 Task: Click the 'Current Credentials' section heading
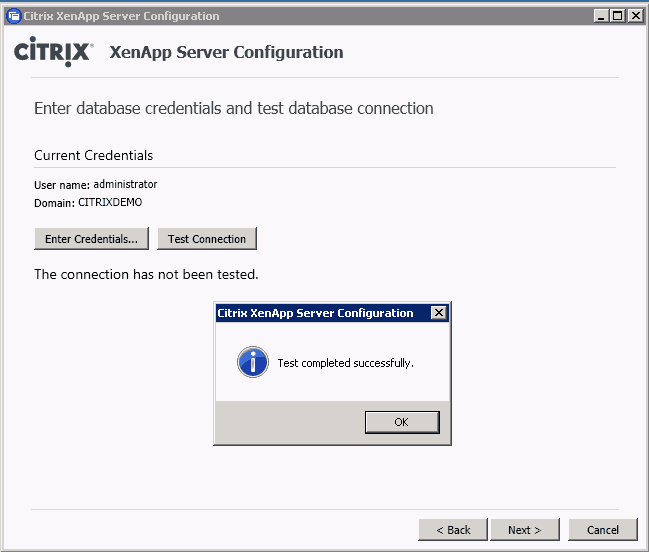coord(94,155)
